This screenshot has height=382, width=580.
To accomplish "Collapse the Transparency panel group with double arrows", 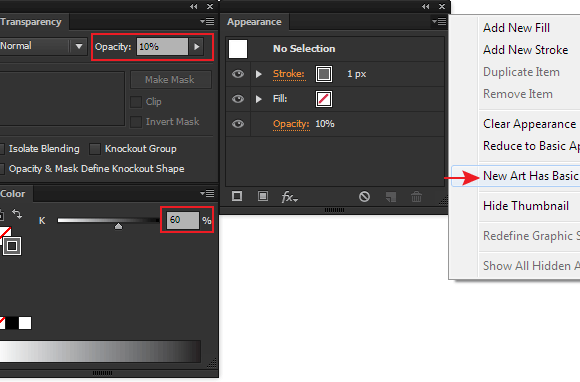I will tap(193, 6).
